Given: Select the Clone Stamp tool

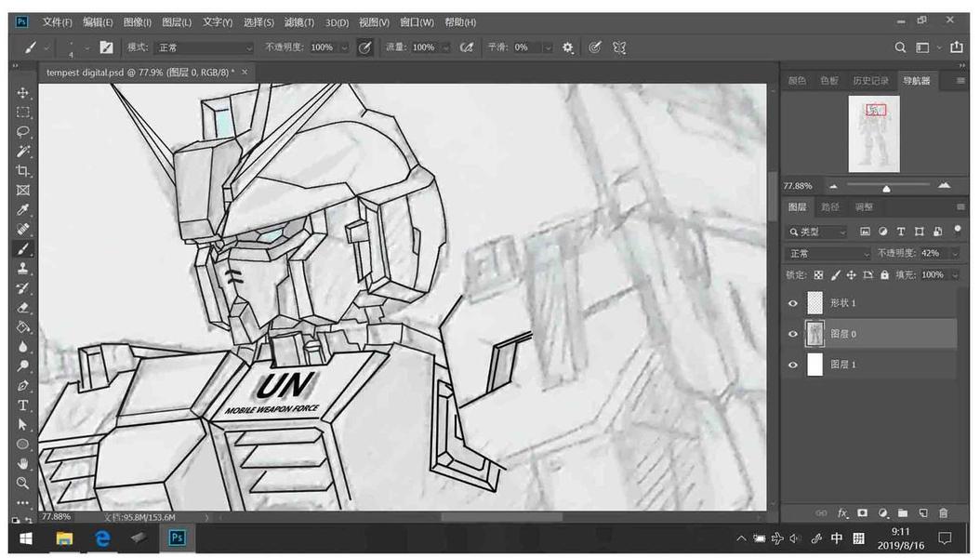Looking at the screenshot, I should (23, 268).
